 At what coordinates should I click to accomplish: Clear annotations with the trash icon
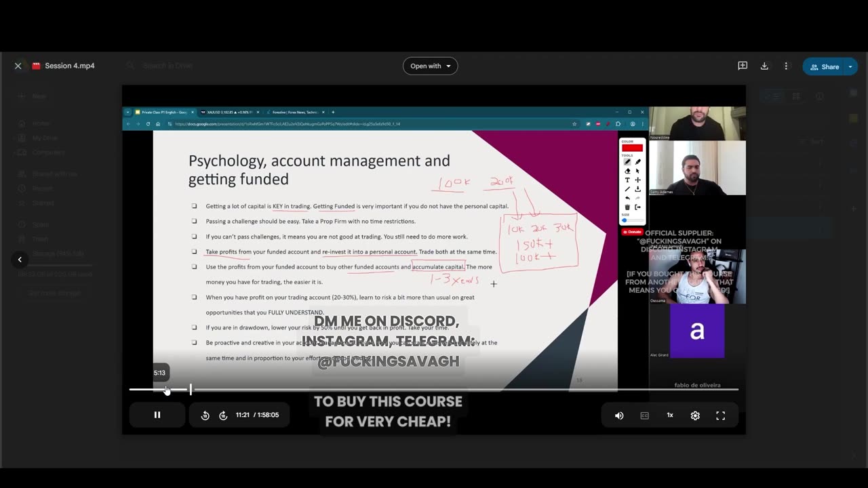627,207
